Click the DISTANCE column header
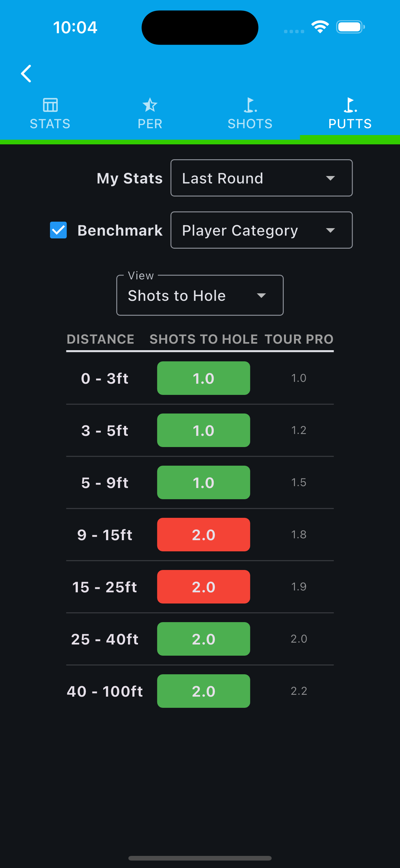The width and height of the screenshot is (400, 868). click(100, 339)
